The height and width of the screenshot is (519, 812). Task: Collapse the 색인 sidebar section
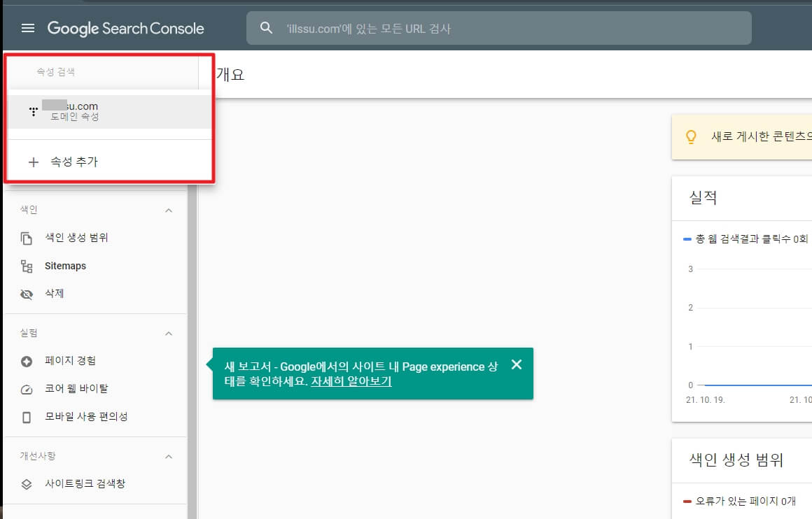[x=168, y=209]
